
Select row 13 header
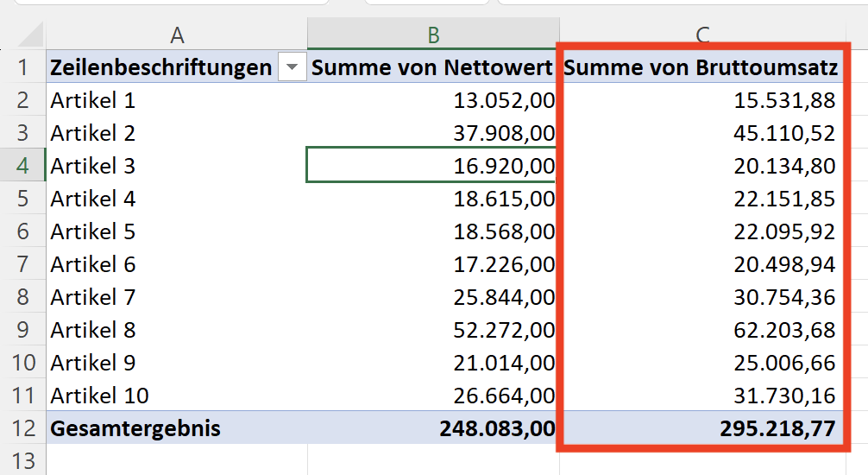point(22,460)
